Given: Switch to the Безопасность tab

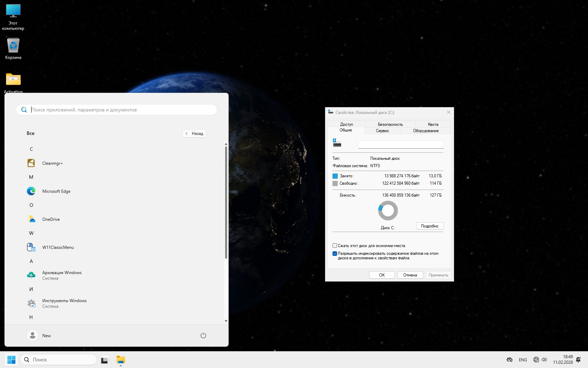Looking at the screenshot, I should (x=390, y=124).
